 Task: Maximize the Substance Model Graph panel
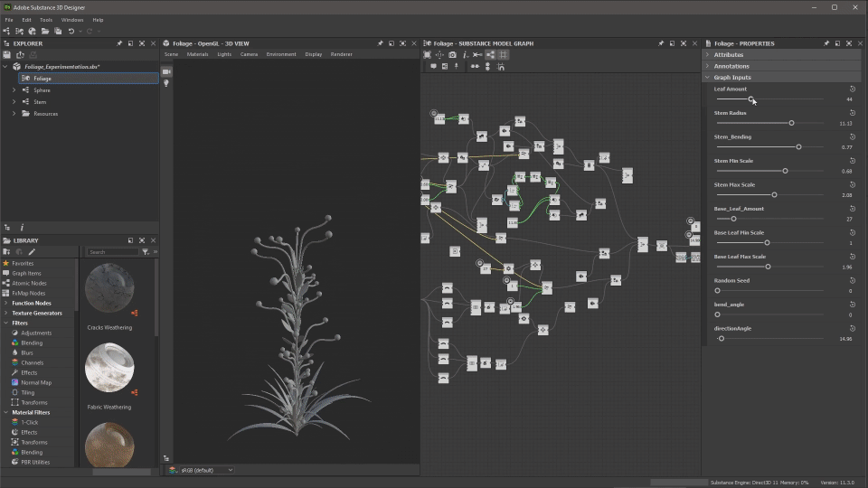click(684, 43)
